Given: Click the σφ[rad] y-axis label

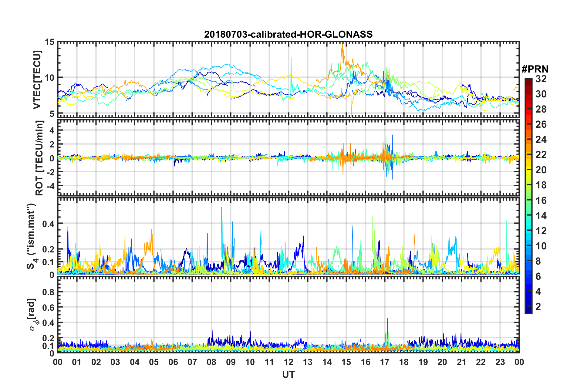Looking at the screenshot, I should coord(33,315).
